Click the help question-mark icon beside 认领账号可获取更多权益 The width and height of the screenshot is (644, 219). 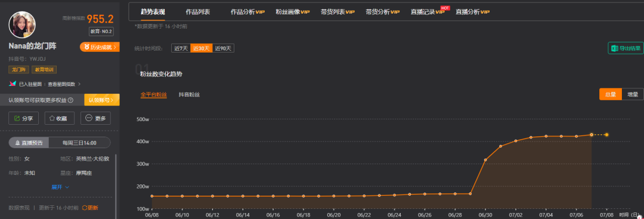coord(70,100)
